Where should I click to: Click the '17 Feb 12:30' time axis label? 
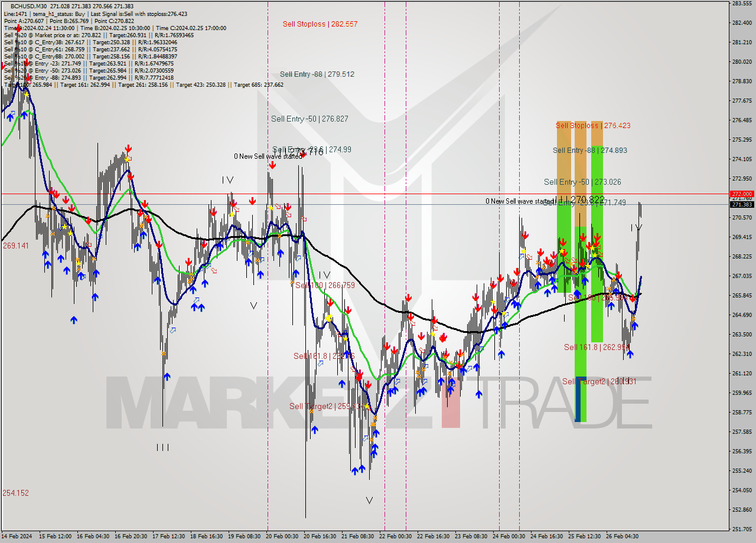pos(169,537)
